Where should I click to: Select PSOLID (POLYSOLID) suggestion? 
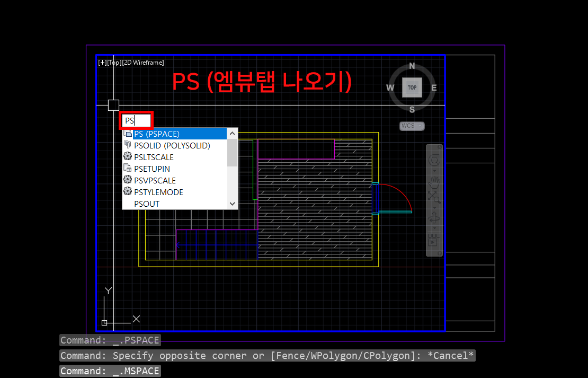click(x=175, y=145)
